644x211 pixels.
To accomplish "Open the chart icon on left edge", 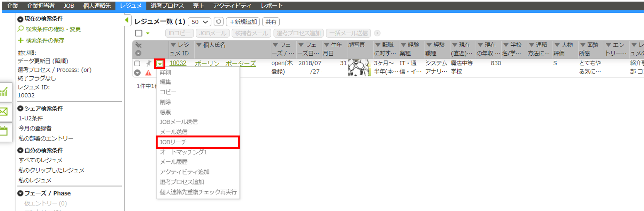I will [4, 92].
